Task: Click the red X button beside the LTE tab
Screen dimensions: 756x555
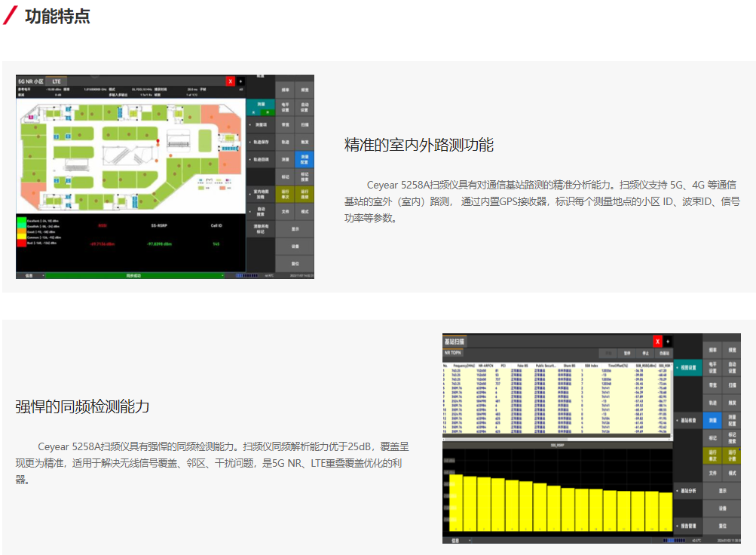Action: click(231, 81)
